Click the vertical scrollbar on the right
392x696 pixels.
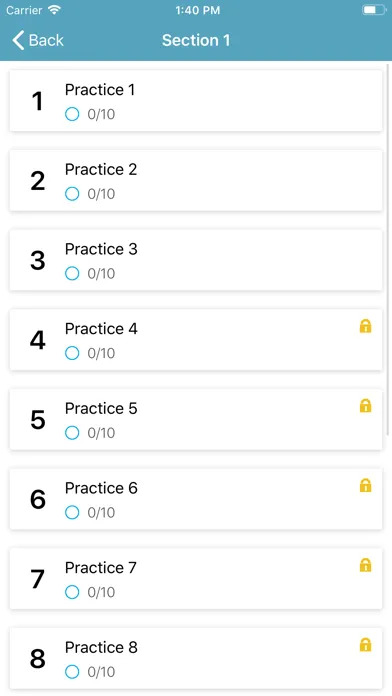[x=388, y=249]
